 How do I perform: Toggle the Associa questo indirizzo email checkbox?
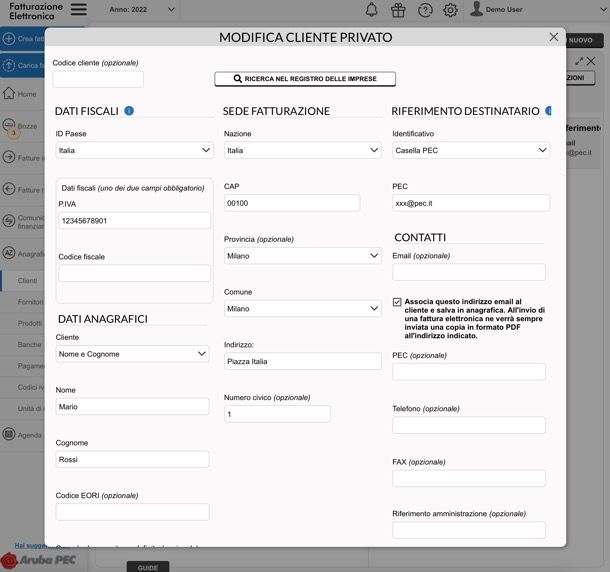click(397, 302)
